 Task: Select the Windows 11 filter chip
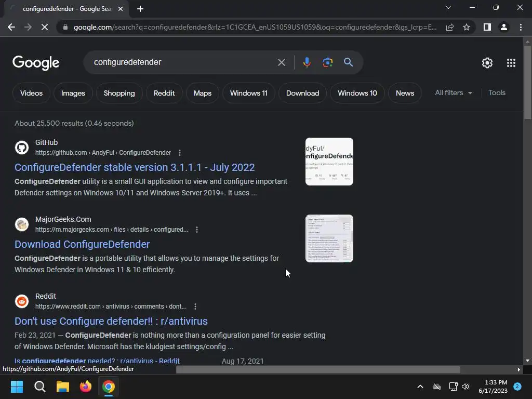(249, 93)
